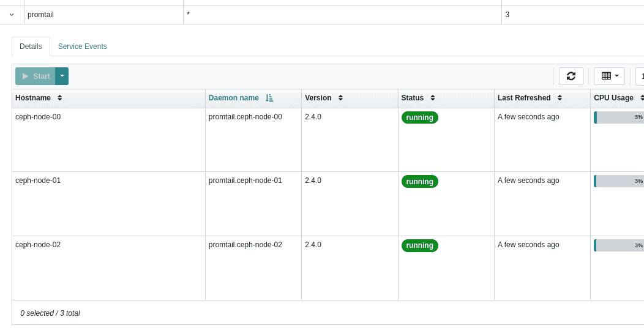Collapse the promtail service row chevron
Viewport: 644px width, 328px height.
point(12,15)
